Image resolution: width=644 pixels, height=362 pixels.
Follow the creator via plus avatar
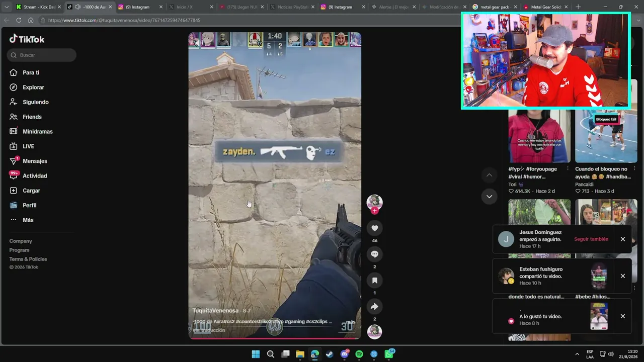374,211
